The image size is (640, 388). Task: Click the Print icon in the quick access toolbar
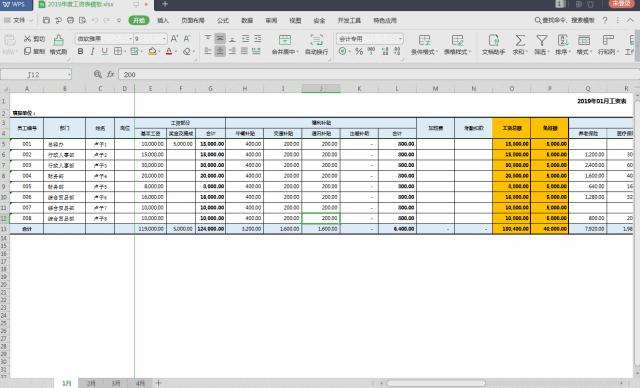point(70,20)
